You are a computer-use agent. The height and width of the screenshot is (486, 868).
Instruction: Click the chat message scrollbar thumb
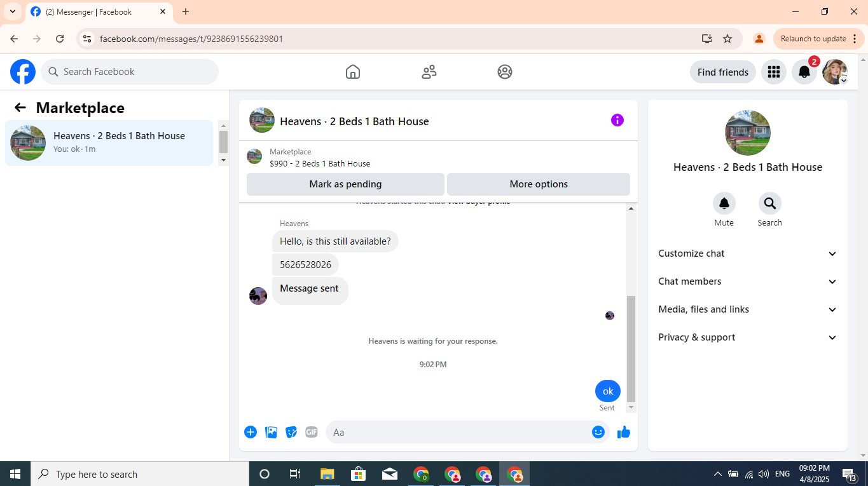point(631,349)
